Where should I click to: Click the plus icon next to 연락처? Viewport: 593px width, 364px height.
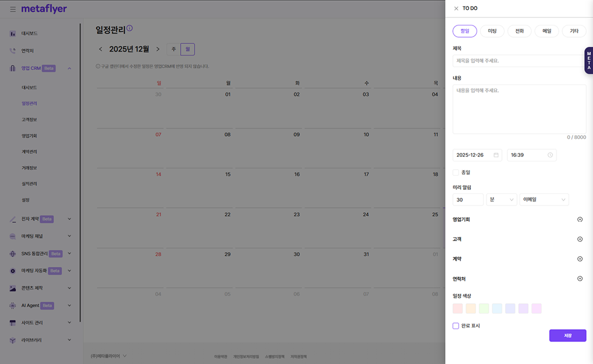[580, 278]
